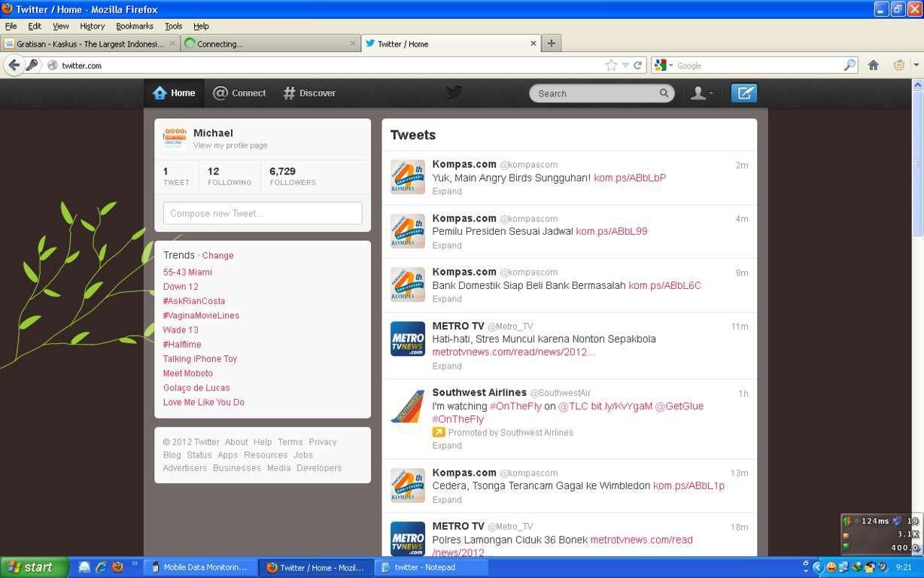Open URL history dropdown arrow
Screen dimensions: 924x578
pos(625,65)
